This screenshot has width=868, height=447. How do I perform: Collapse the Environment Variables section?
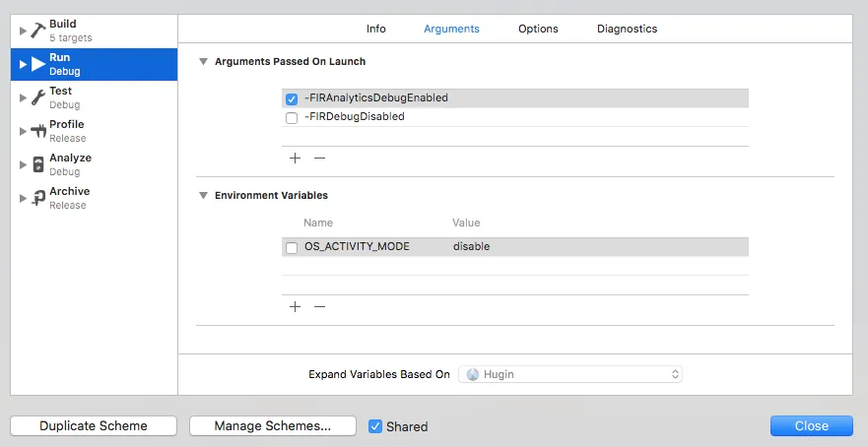click(203, 195)
